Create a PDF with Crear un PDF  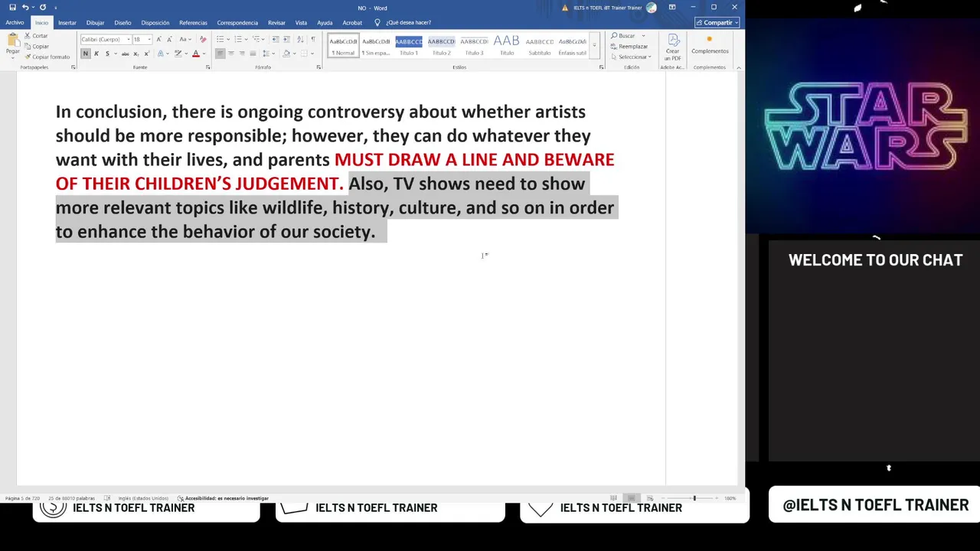tap(672, 47)
